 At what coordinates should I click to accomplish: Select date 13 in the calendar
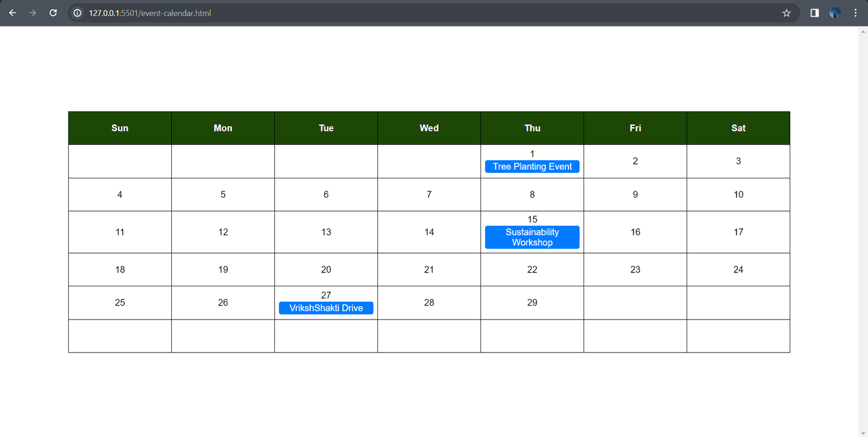[x=326, y=232]
